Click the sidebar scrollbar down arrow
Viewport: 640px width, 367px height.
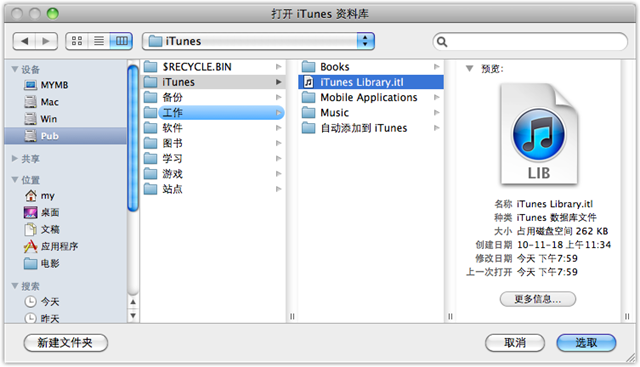(133, 316)
